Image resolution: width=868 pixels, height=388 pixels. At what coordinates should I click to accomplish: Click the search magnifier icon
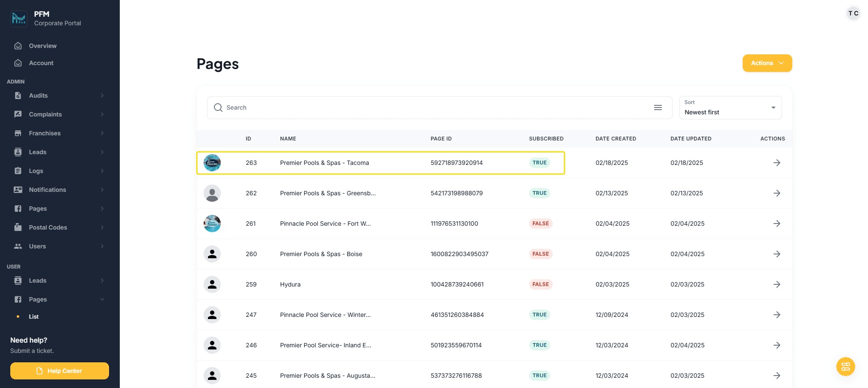click(218, 107)
